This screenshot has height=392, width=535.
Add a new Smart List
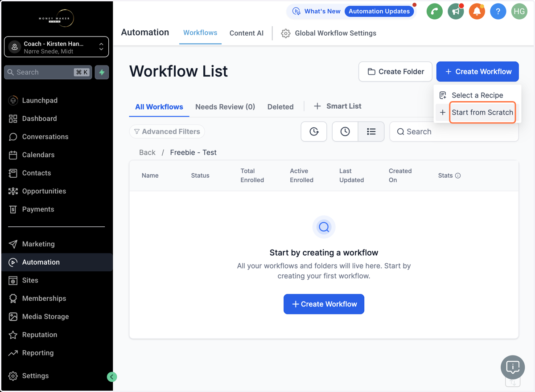click(x=337, y=106)
